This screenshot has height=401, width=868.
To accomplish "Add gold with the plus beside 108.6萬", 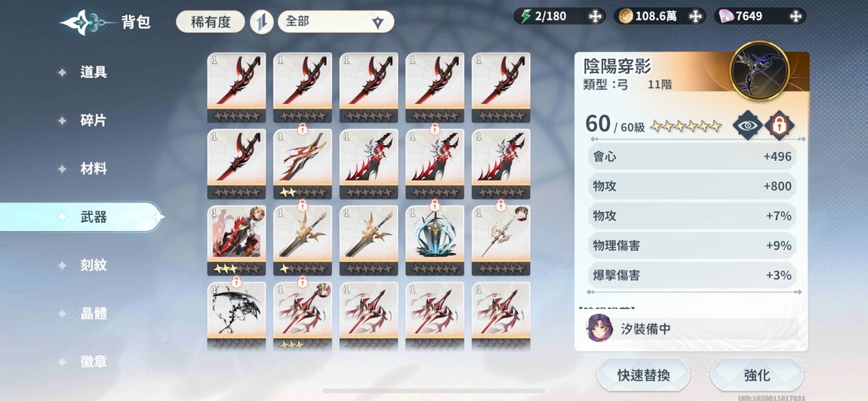I will [695, 16].
